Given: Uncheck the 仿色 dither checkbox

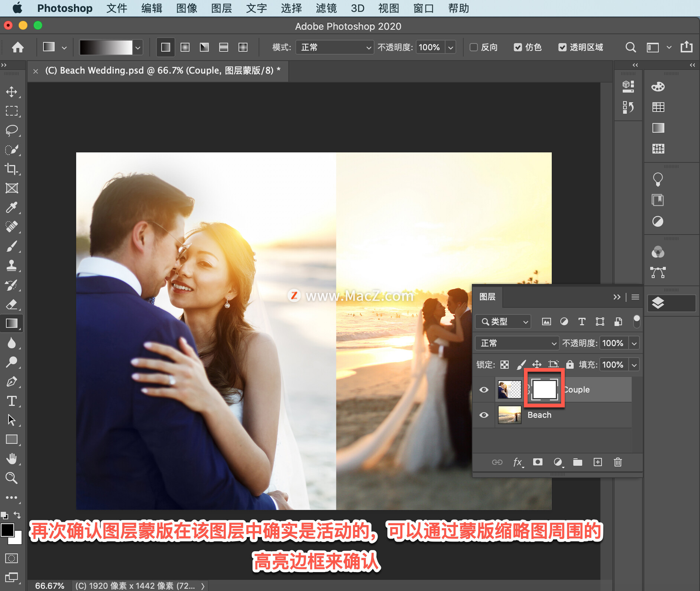Looking at the screenshot, I should pos(518,47).
